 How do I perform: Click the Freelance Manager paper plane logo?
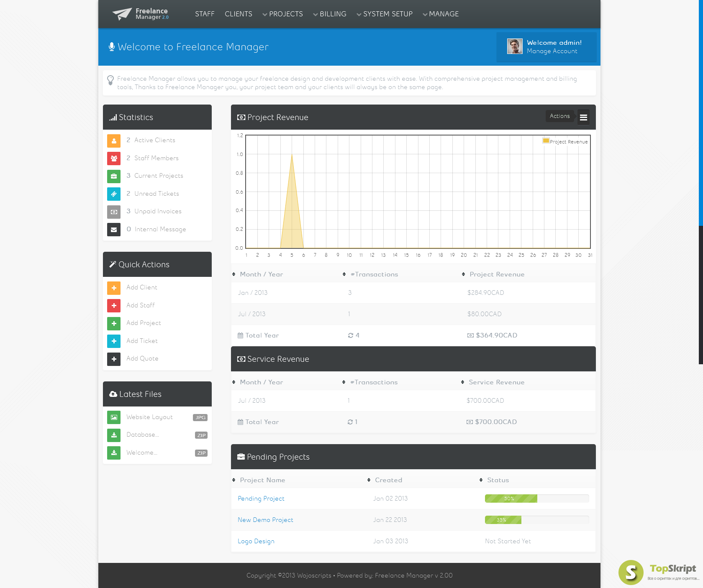pyautogui.click(x=122, y=14)
